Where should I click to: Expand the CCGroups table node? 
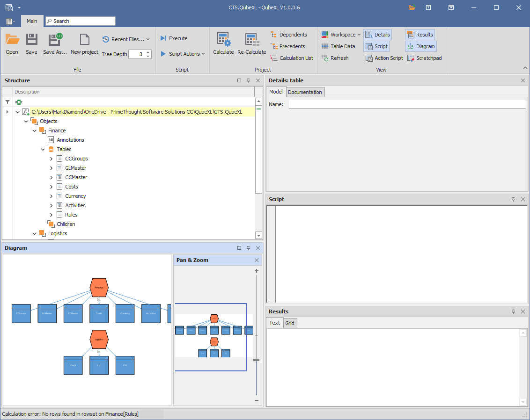click(x=52, y=159)
